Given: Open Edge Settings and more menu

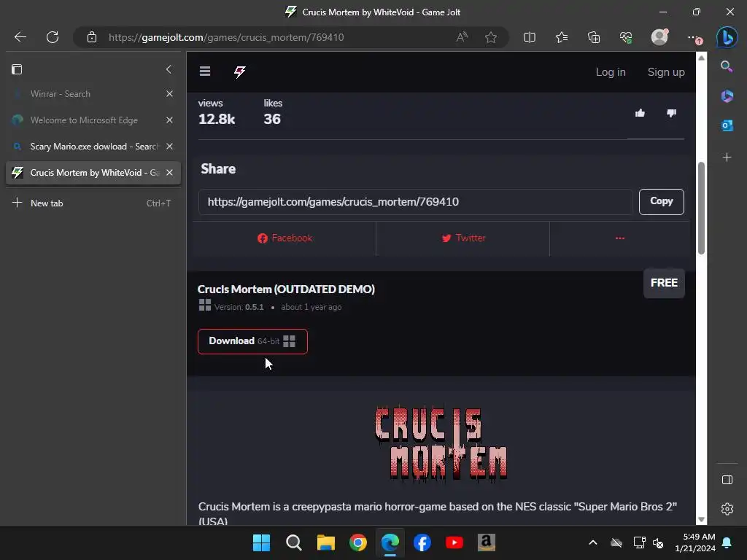Looking at the screenshot, I should tap(694, 38).
